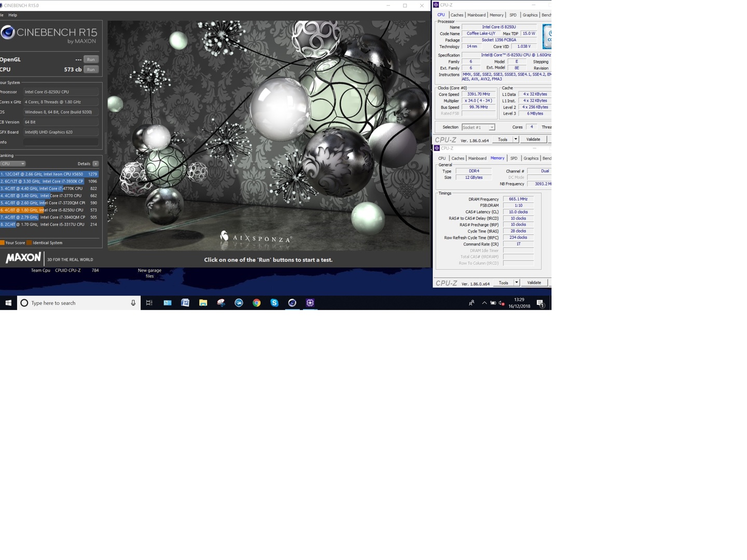Switch to Mainboard tab in CPU-Z memory-timings window
Screen dimensions: 747x560
coord(477,158)
